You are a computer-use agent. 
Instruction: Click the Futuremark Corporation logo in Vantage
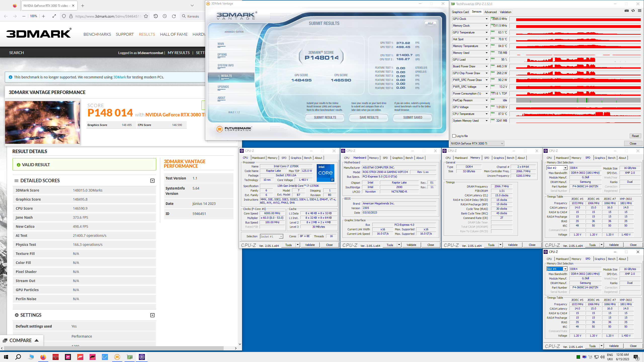(234, 129)
